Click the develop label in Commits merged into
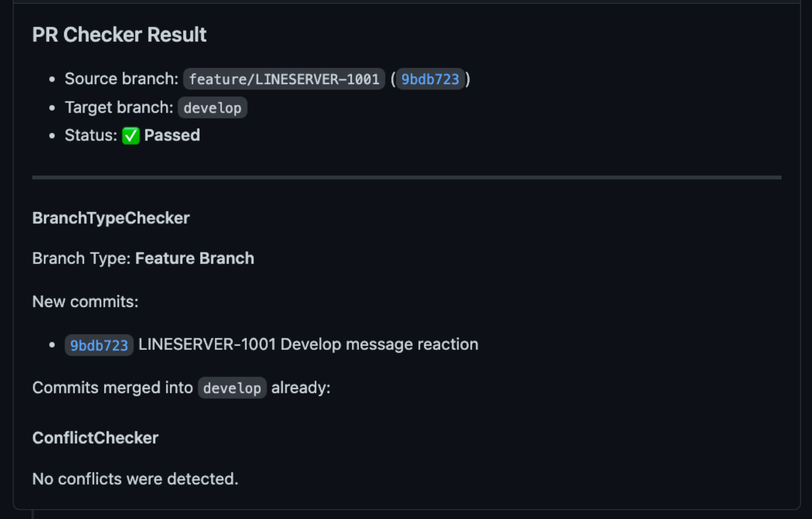 (x=232, y=388)
